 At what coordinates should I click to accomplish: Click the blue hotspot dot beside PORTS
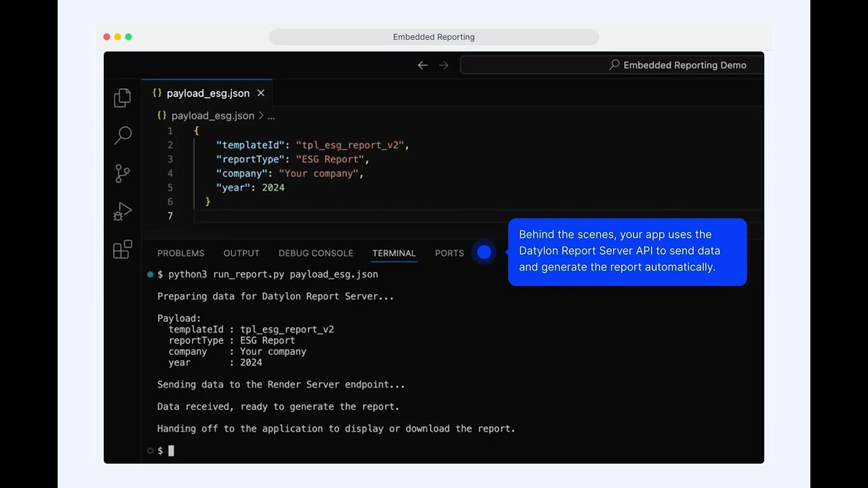point(484,252)
